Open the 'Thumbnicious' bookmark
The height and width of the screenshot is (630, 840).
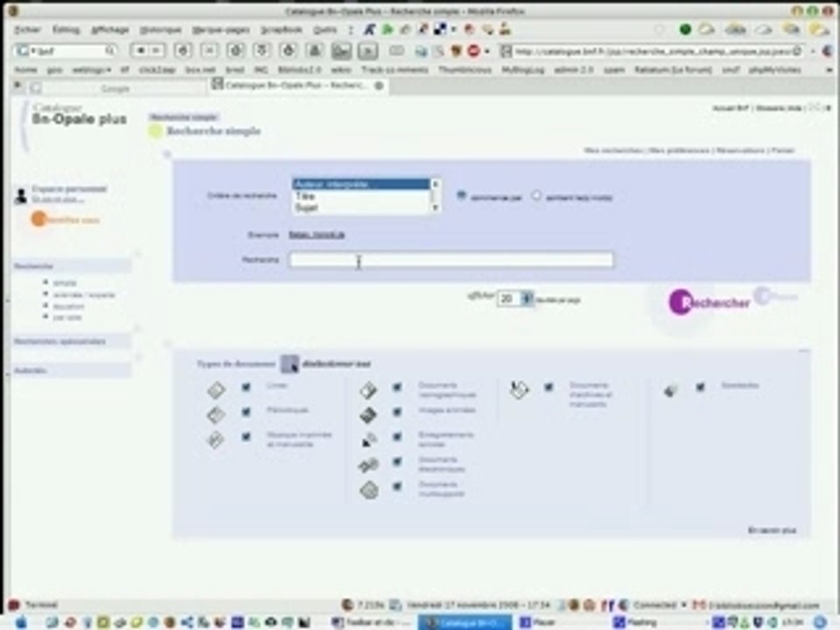(x=465, y=70)
